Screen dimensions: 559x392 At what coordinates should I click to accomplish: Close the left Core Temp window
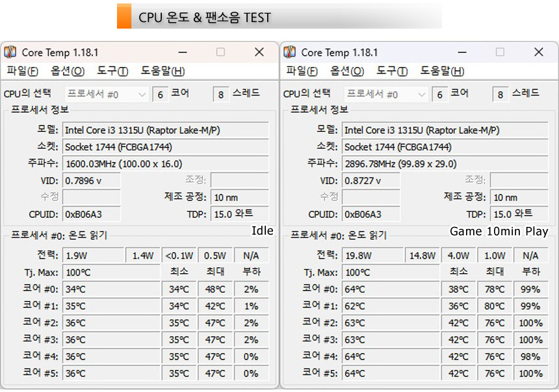coord(259,52)
